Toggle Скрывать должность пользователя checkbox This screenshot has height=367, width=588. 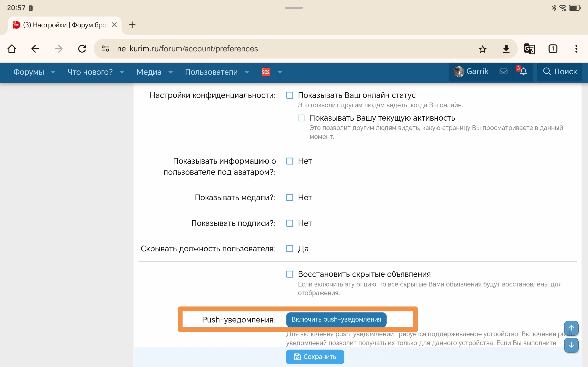[289, 249]
